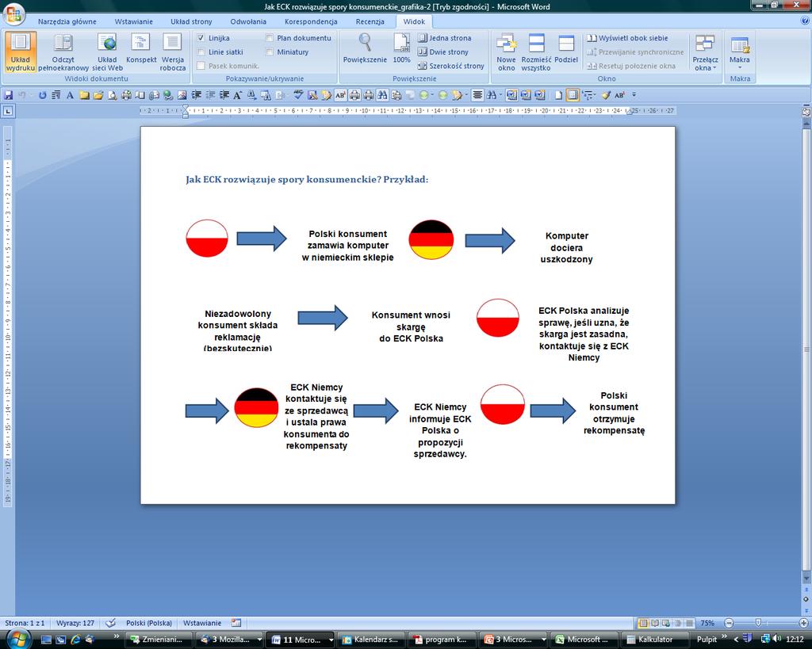Click the tab stop type selector

[x=8, y=111]
